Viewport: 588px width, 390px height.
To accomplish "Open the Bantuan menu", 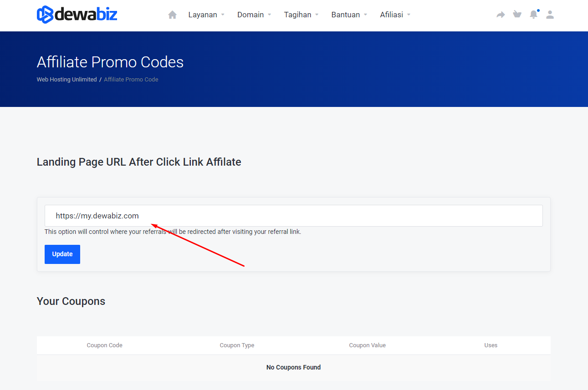I will coord(349,15).
